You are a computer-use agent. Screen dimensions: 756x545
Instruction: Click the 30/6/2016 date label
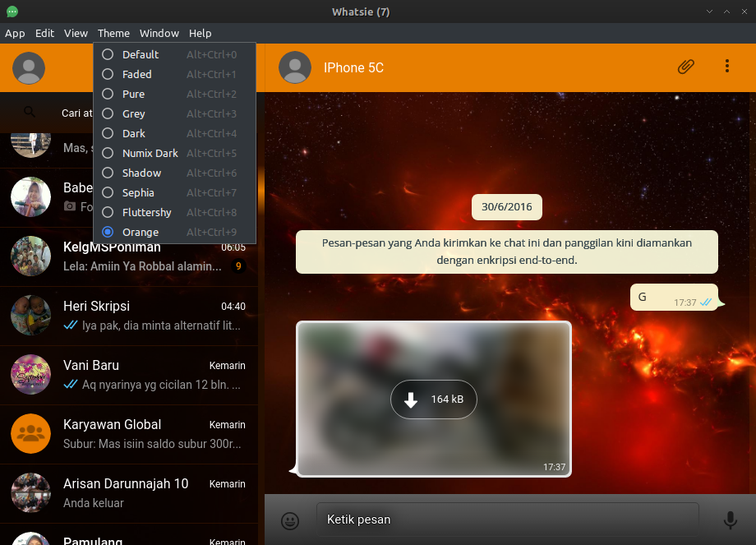[x=507, y=207]
